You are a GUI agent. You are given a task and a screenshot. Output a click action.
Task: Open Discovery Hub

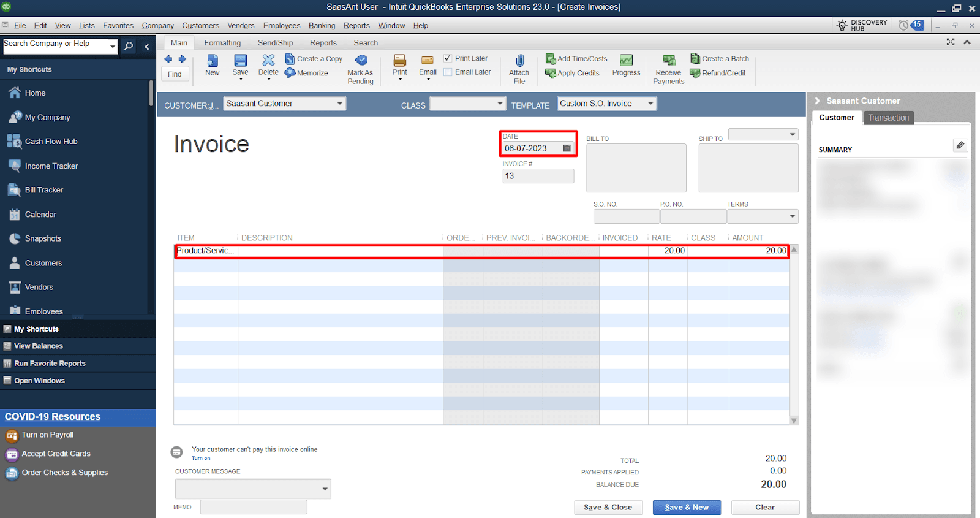point(862,25)
